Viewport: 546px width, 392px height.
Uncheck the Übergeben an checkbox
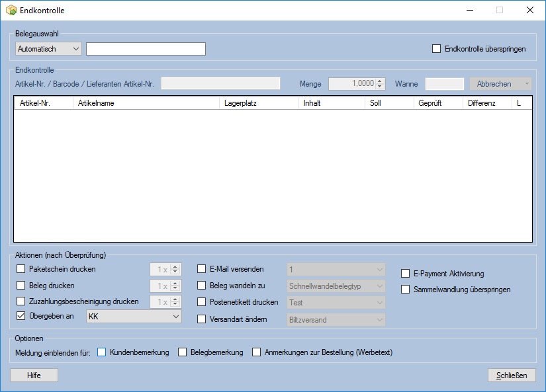21,317
